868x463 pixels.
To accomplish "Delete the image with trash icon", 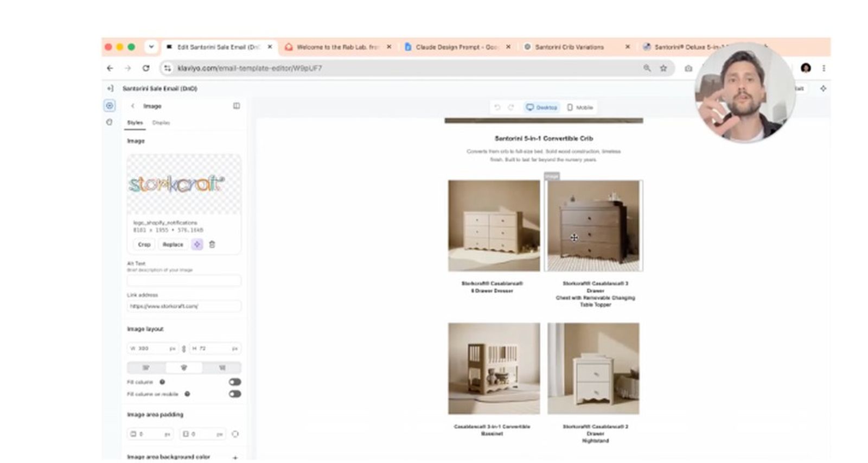I will click(212, 245).
